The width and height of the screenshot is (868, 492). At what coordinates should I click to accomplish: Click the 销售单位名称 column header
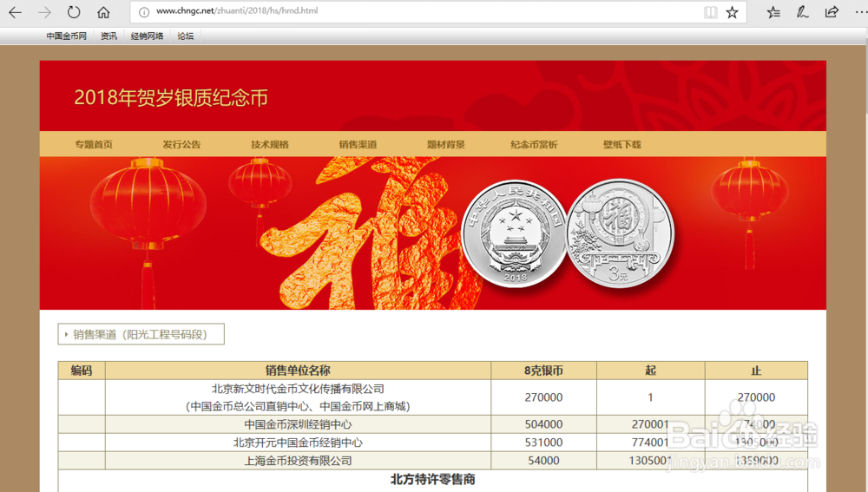(298, 371)
